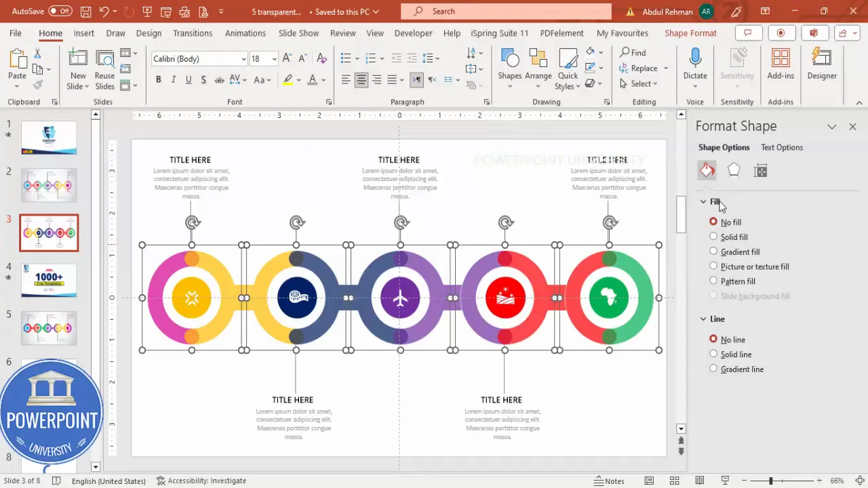Switch to the Text Options tab
This screenshot has width=868, height=488.
[781, 147]
